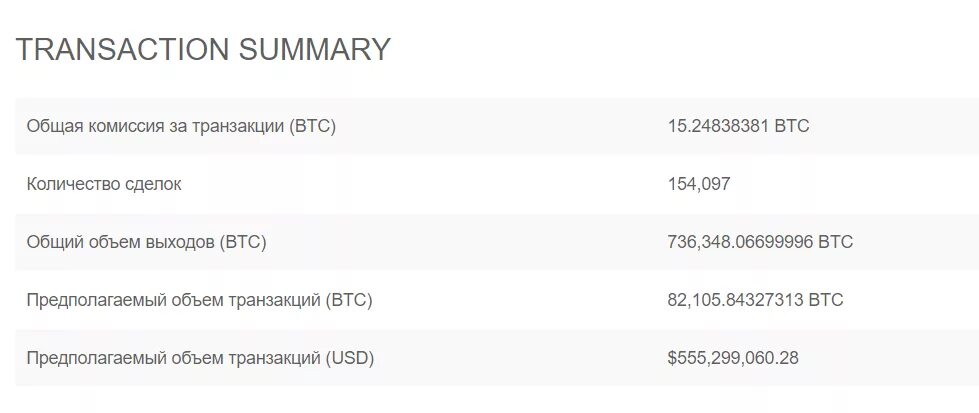Select the 154,097 transactions count

pos(699,184)
